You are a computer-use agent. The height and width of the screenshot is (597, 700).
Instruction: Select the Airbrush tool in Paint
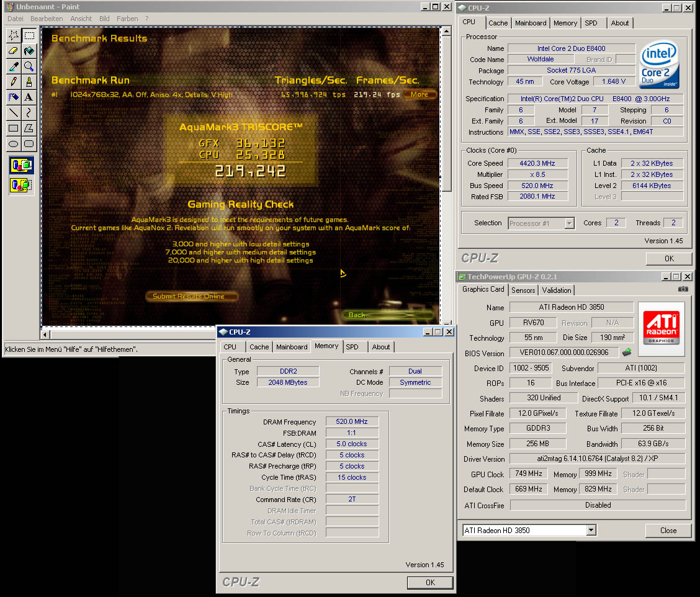pos(14,97)
